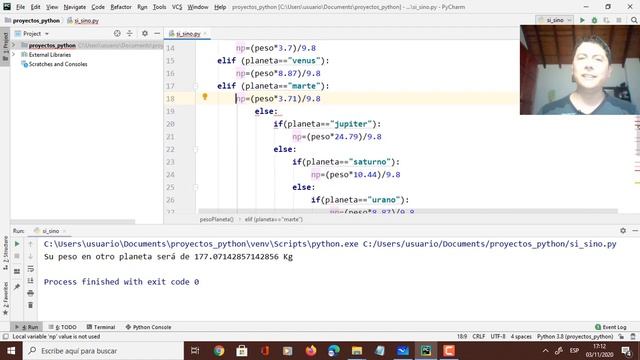Hide the Run tool window
Image resolution: width=640 pixels, height=360 pixels.
635,231
